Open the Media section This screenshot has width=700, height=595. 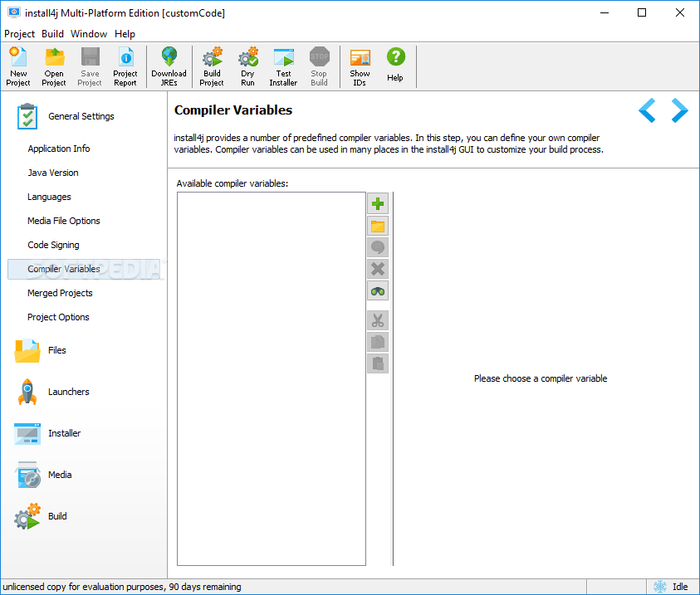[x=43, y=475]
